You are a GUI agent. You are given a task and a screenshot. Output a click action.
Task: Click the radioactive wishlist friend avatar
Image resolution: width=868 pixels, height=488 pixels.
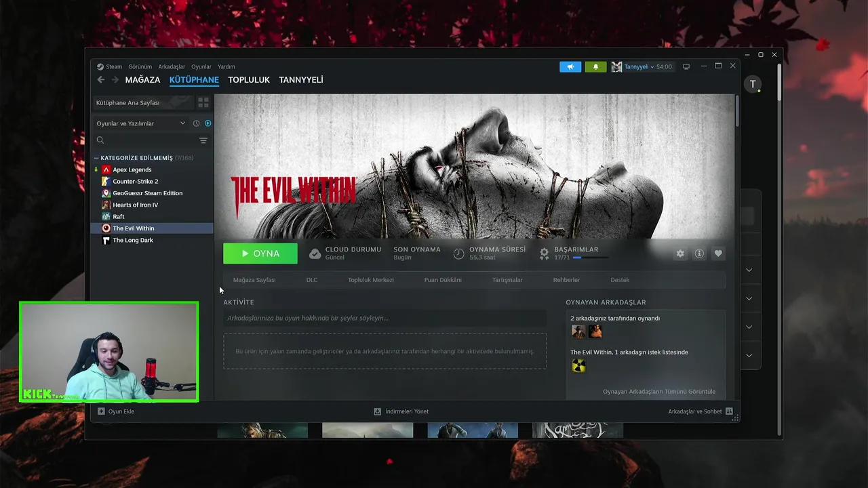pos(578,365)
